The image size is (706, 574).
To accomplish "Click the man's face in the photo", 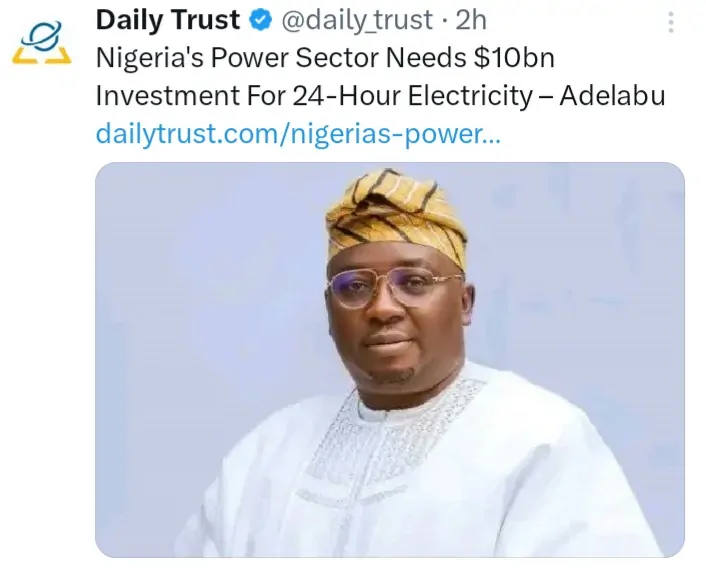I will tap(394, 320).
